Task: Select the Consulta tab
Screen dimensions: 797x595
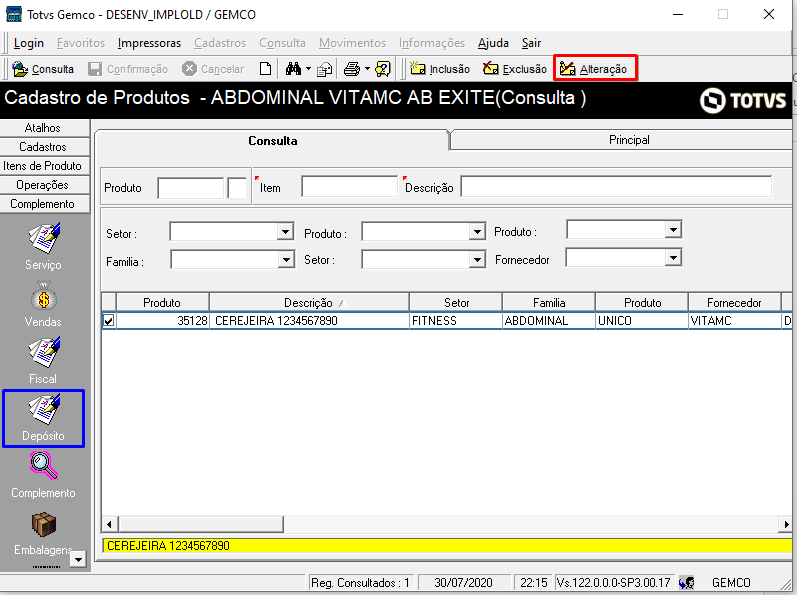Action: coord(272,141)
